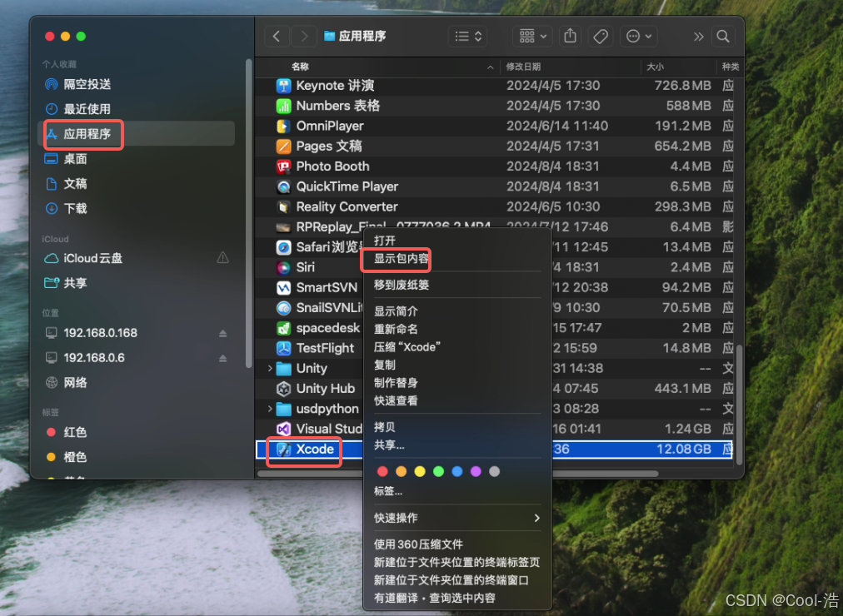This screenshot has height=616, width=843.
Task: Click the Numbers 表格 app icon
Action: pos(283,106)
